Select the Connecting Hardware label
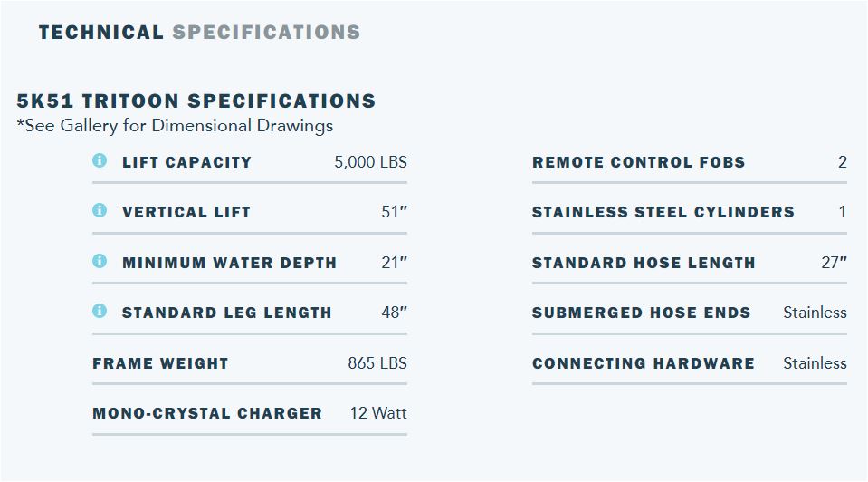This screenshot has width=868, height=482. click(643, 364)
